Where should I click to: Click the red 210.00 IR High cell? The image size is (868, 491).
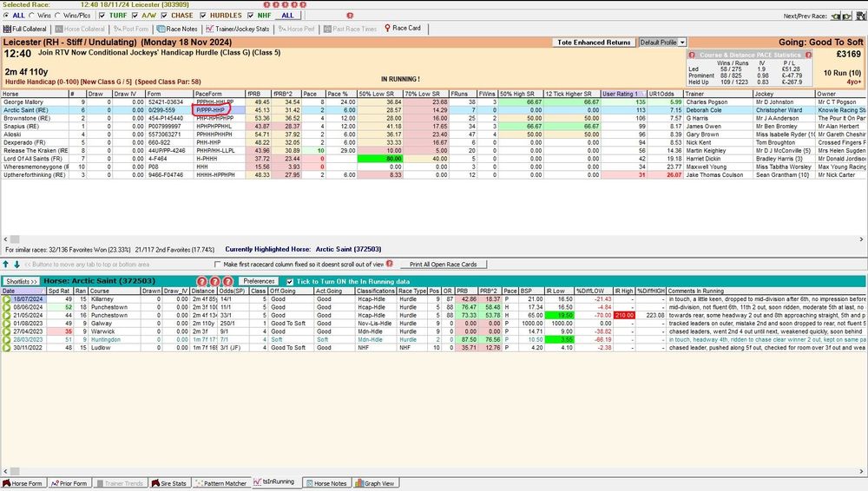623,316
